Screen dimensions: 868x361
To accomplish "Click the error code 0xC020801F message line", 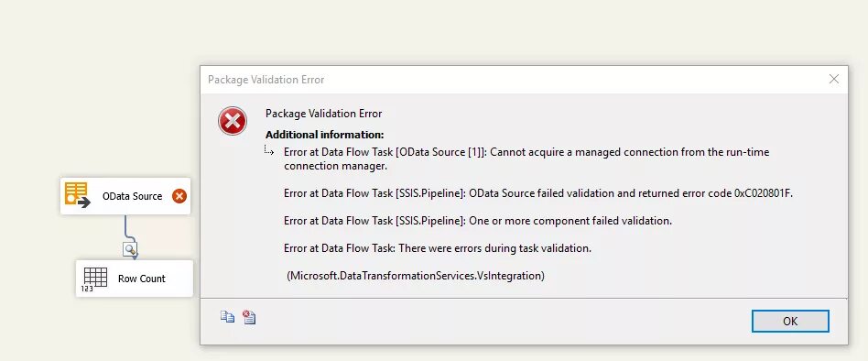I will coord(538,193).
